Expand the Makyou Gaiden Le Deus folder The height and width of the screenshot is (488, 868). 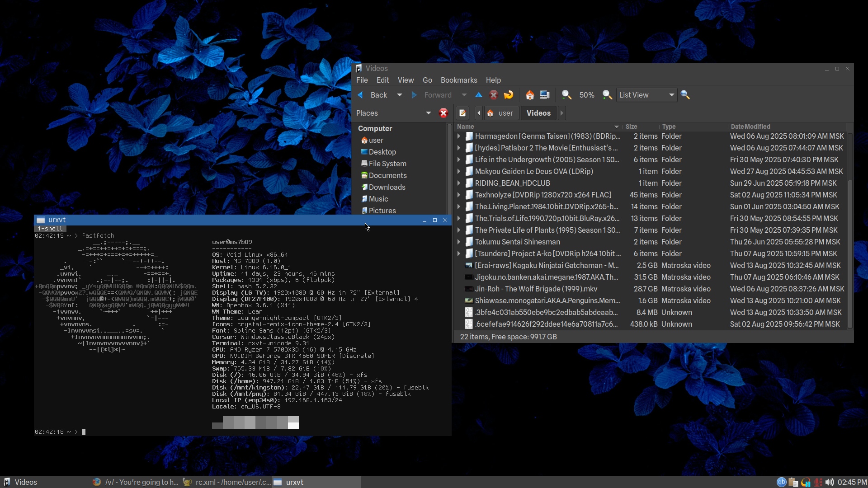(458, 171)
